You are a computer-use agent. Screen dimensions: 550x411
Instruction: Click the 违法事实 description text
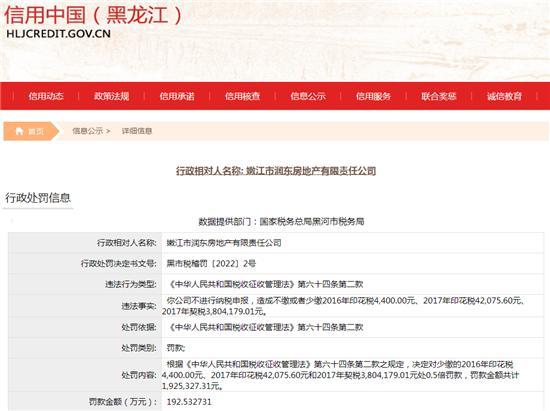(343, 306)
